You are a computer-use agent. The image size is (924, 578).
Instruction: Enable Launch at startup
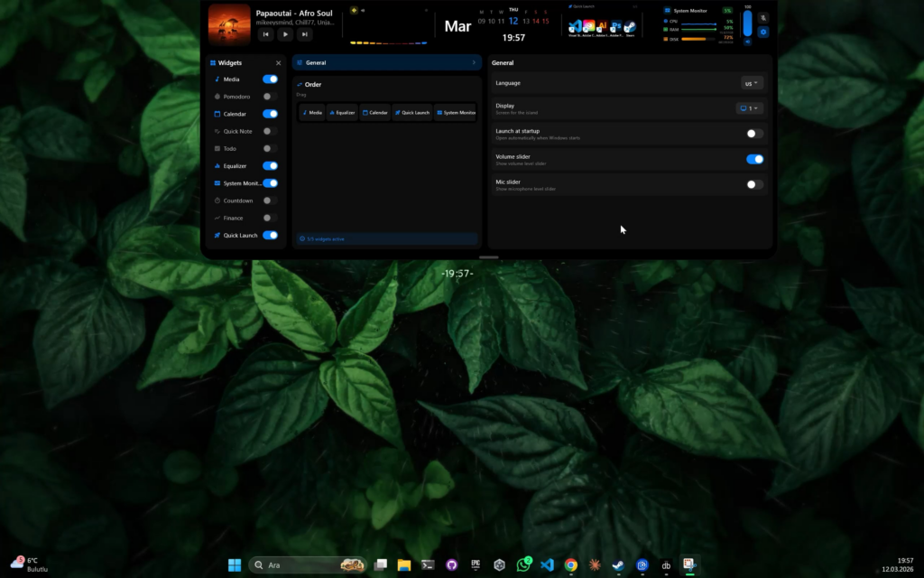click(x=754, y=134)
